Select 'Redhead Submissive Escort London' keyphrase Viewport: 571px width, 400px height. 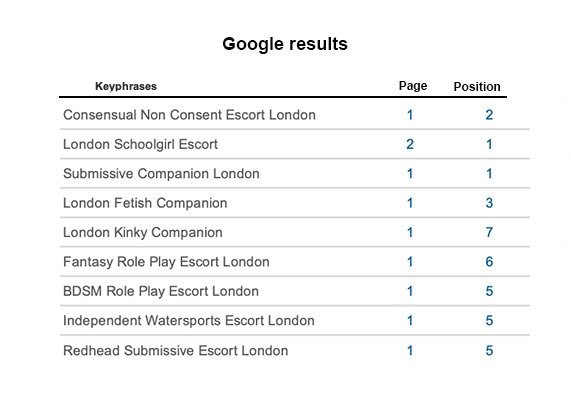[x=176, y=350]
